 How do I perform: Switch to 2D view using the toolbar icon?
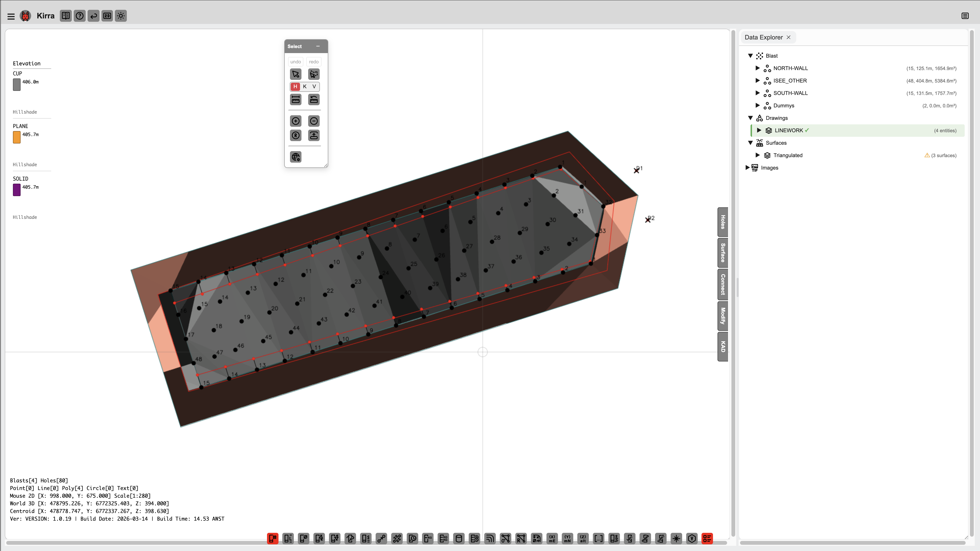click(107, 16)
